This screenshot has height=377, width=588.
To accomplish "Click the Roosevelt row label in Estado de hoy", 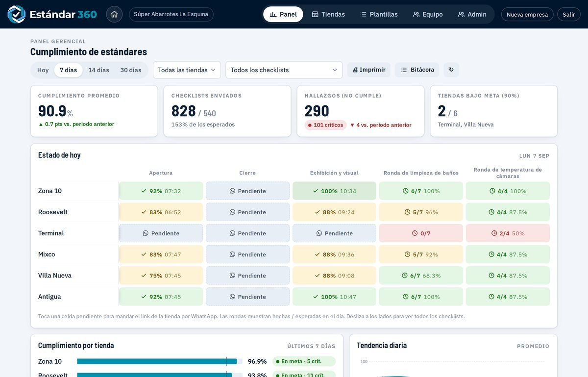I will click(53, 212).
